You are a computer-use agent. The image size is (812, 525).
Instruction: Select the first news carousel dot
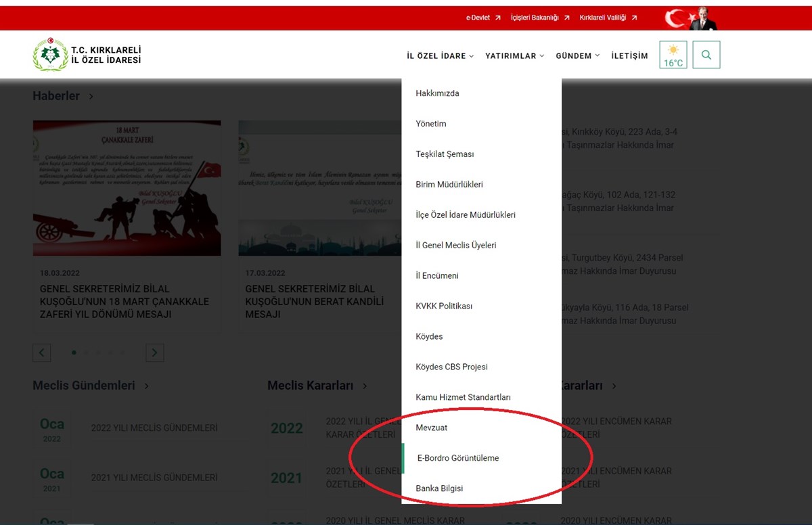coord(74,352)
